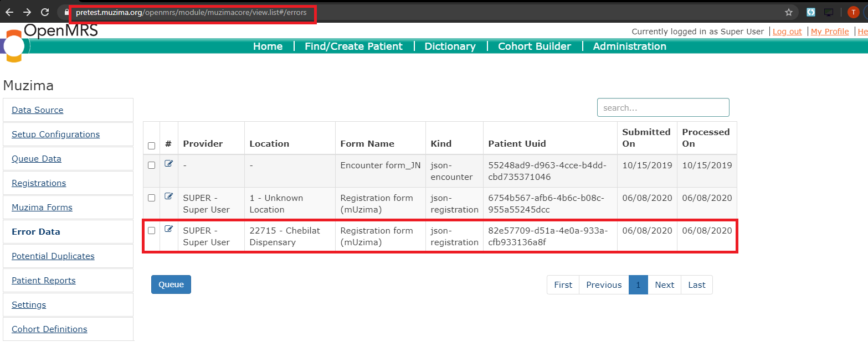This screenshot has width=868, height=352.
Task: Open the Administration menu item
Action: pyautogui.click(x=630, y=46)
